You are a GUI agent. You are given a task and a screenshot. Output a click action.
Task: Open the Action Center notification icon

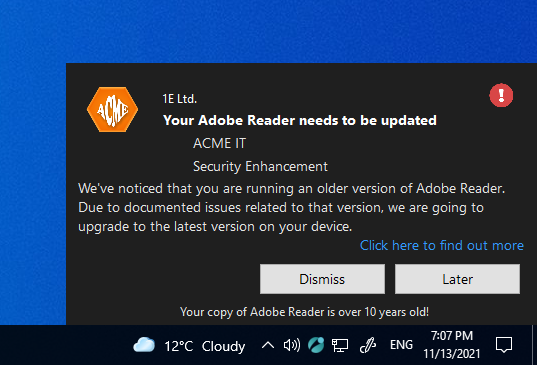[504, 345]
